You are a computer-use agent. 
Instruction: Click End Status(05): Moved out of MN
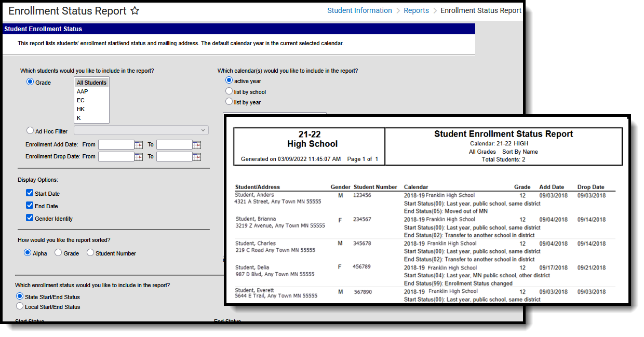(x=446, y=211)
